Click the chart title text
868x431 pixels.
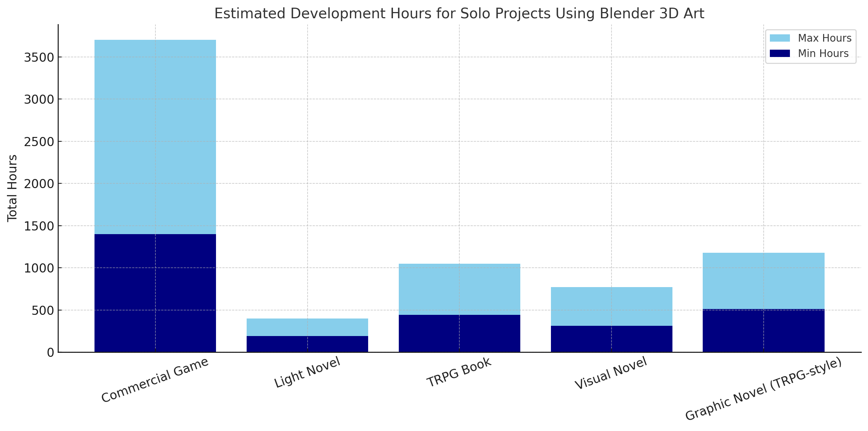click(x=459, y=14)
